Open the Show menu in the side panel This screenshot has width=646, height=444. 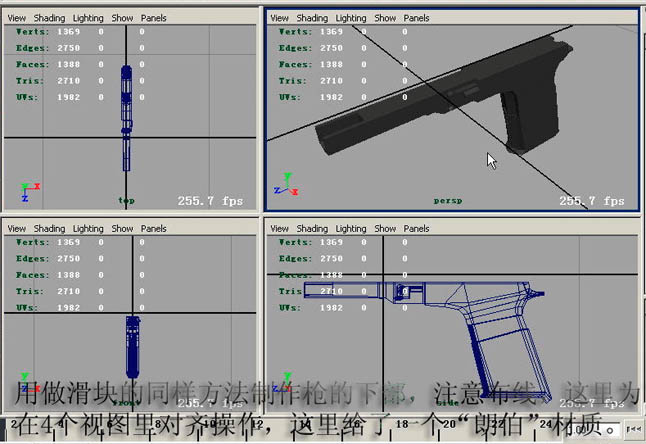click(x=385, y=229)
